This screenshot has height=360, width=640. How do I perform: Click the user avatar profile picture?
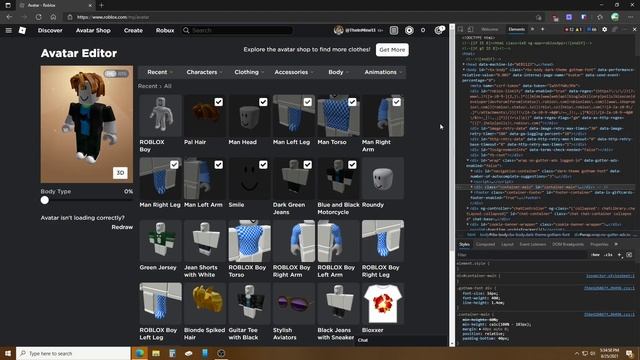click(338, 30)
